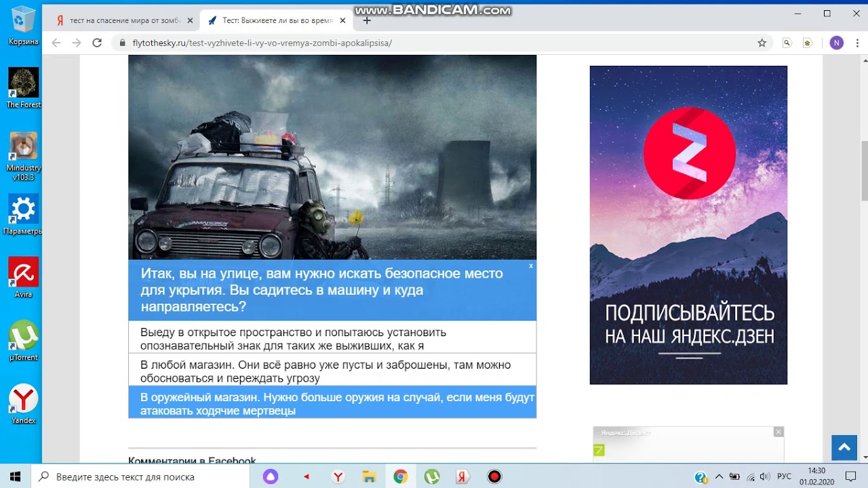The height and width of the screenshot is (488, 868).
Task: Click the scroll-to-top arrow button
Action: [844, 447]
